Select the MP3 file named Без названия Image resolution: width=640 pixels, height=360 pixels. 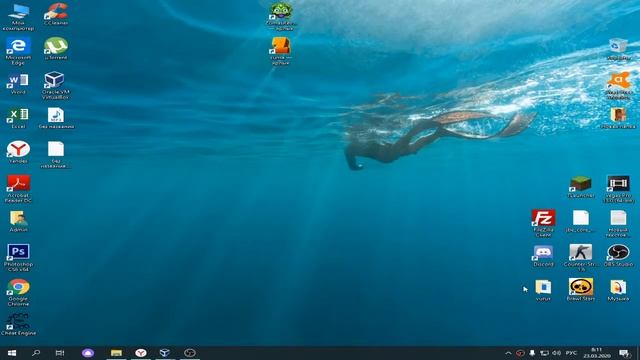pos(56,118)
